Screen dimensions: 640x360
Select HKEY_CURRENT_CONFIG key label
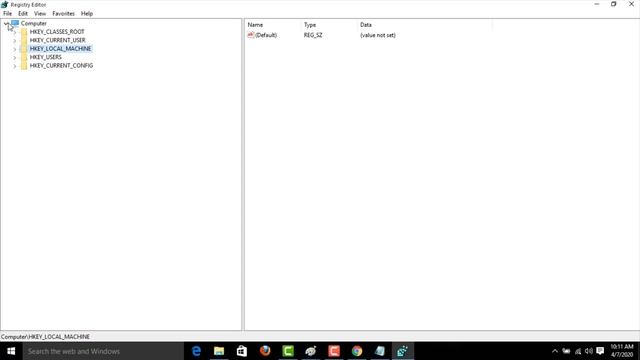tap(61, 65)
